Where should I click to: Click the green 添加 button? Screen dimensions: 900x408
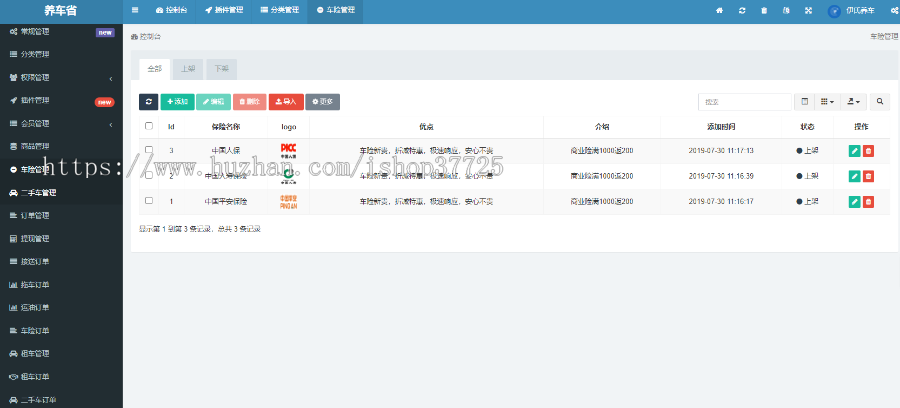click(x=177, y=102)
